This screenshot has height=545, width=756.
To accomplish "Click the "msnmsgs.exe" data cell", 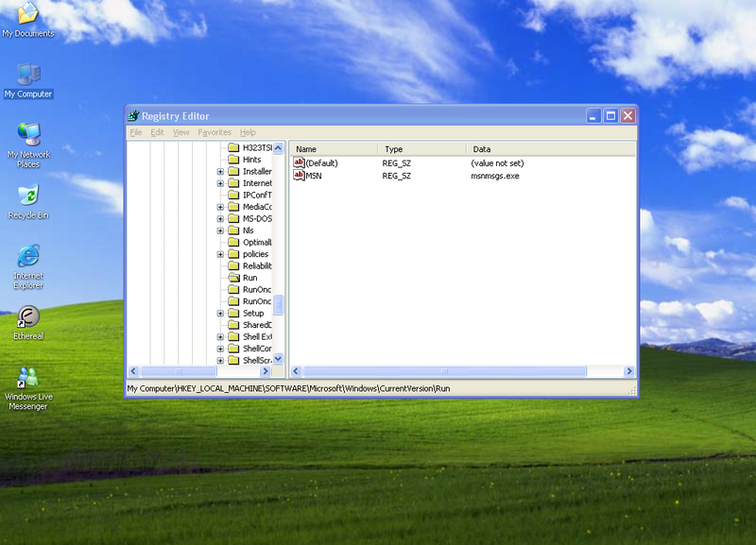I will tap(494, 176).
